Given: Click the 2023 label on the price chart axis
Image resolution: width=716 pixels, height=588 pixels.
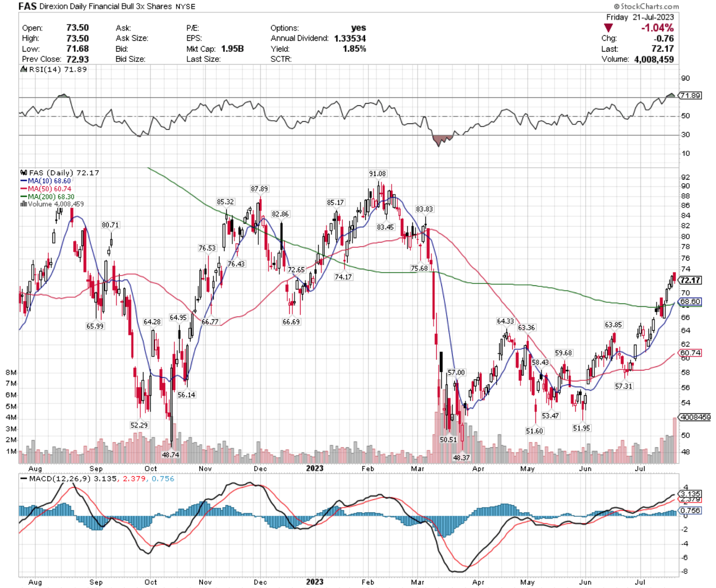Looking at the screenshot, I should [315, 468].
